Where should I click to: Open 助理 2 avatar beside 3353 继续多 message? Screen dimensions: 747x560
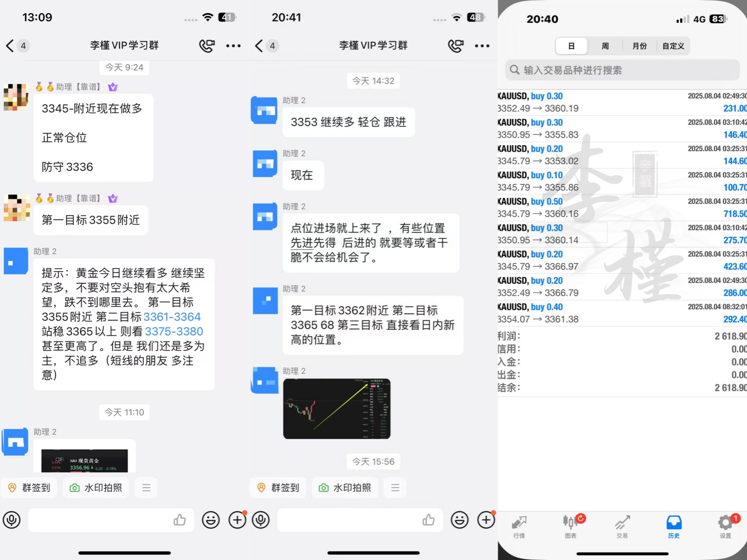click(x=265, y=110)
